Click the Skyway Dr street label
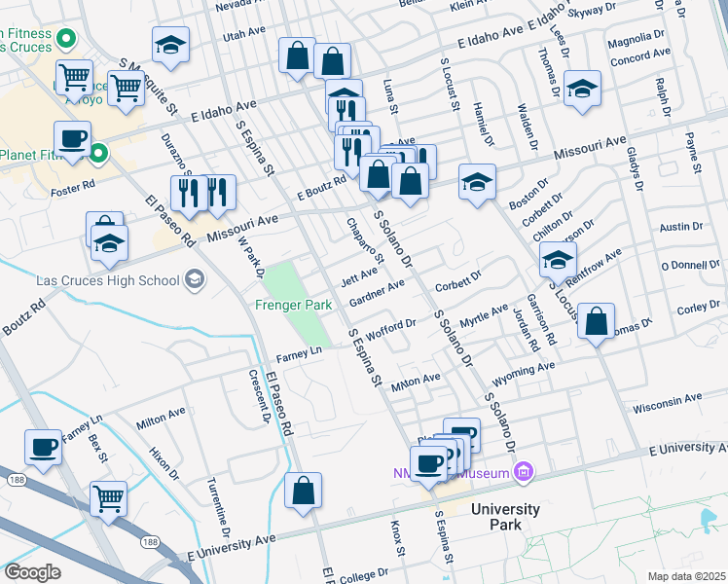Viewport: 728px width, 584px height. click(x=592, y=10)
